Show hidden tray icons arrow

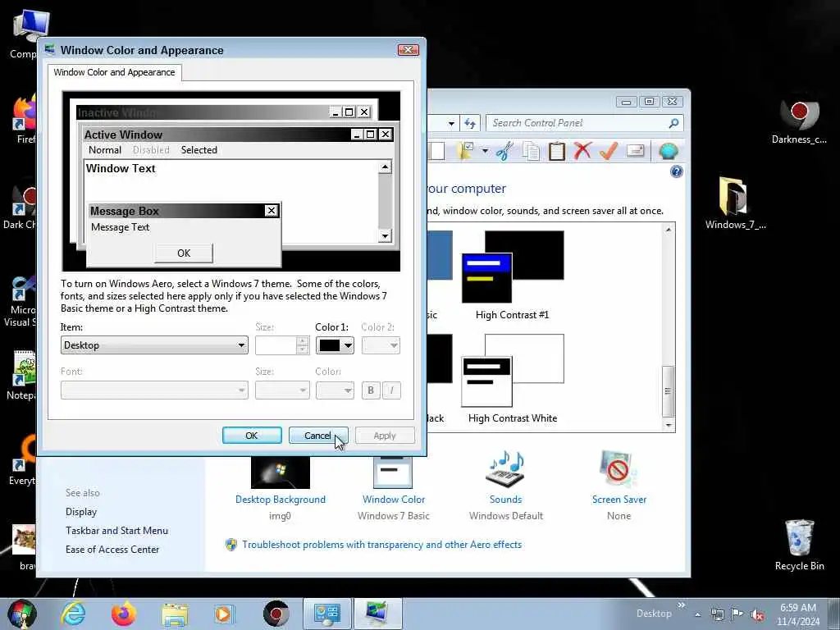(697, 614)
